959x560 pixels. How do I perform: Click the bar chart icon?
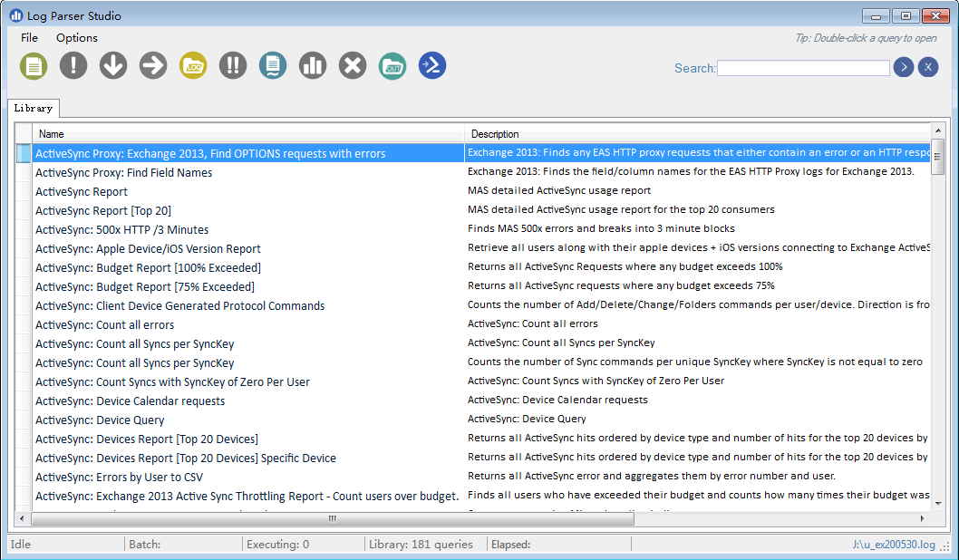tap(313, 65)
